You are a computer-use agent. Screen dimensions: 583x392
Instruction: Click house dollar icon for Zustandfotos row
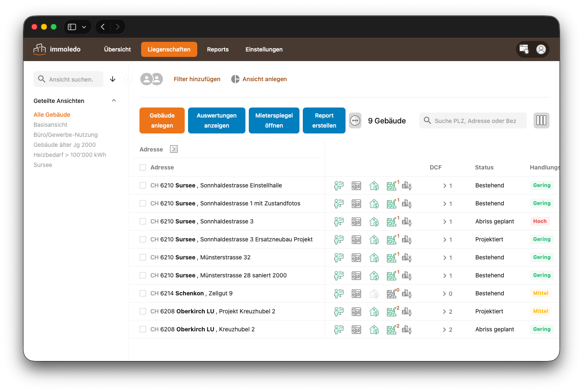374,203
